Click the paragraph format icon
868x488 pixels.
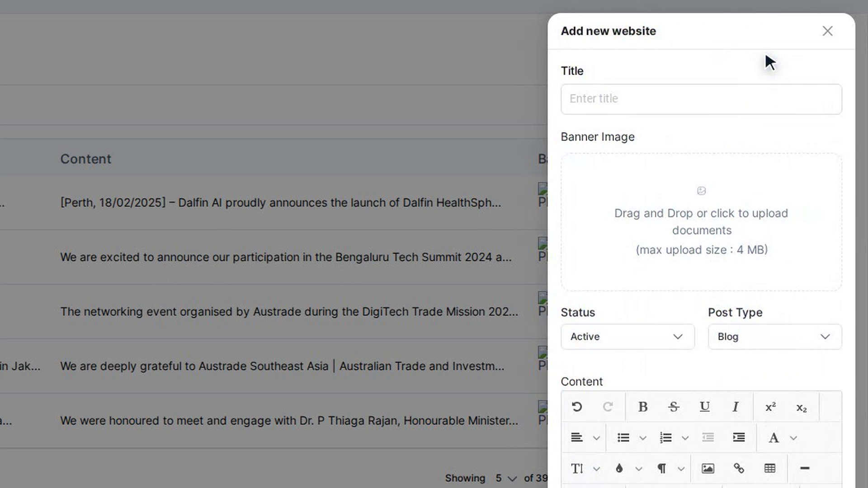coord(661,469)
